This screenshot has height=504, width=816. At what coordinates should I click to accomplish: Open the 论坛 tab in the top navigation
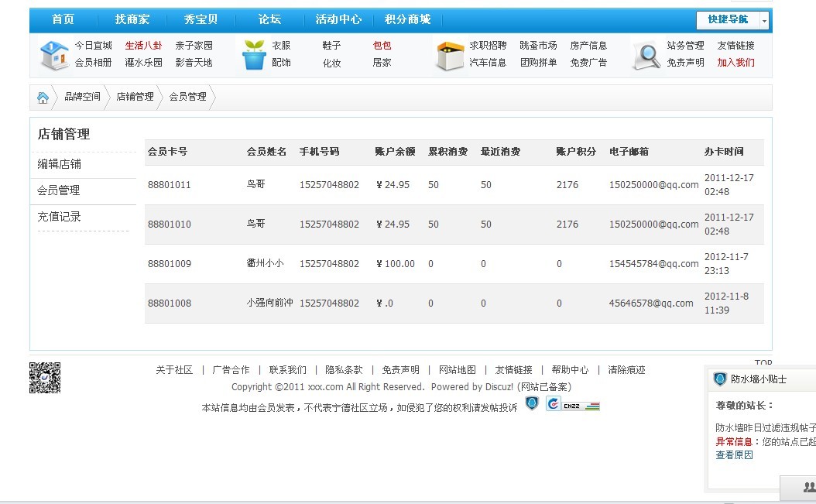click(269, 19)
